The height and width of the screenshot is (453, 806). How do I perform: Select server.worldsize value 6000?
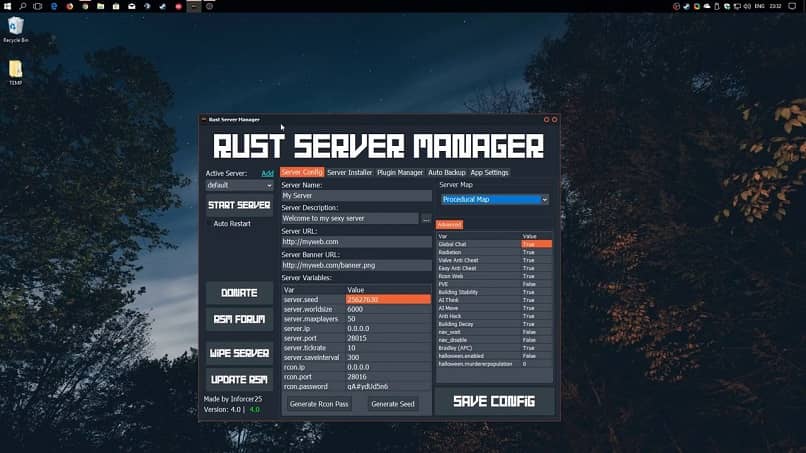click(388, 309)
